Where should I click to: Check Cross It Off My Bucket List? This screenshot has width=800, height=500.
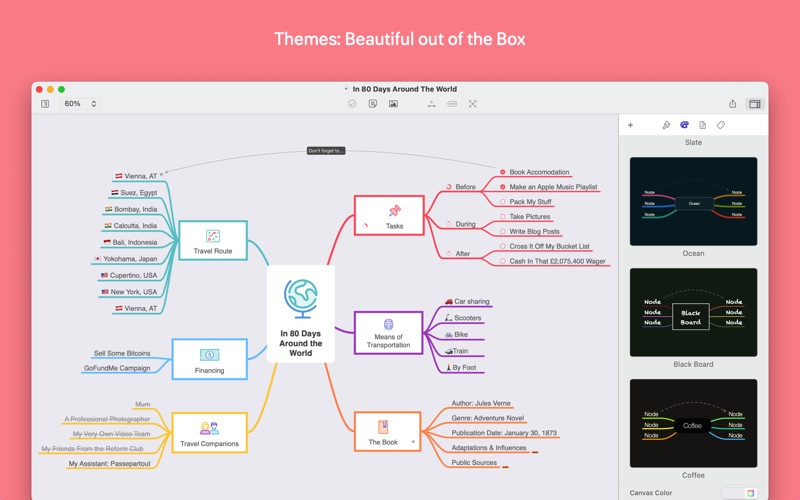click(x=503, y=246)
